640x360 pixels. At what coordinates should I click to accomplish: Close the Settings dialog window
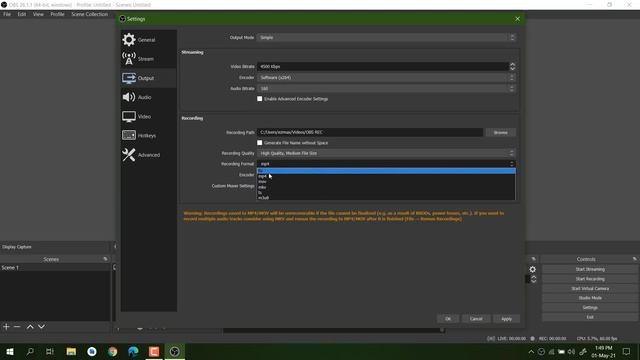click(518, 19)
